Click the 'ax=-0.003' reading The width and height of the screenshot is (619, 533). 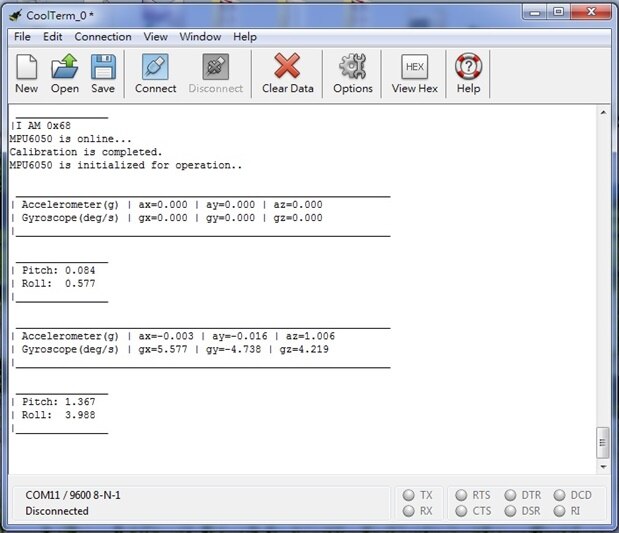[166, 336]
